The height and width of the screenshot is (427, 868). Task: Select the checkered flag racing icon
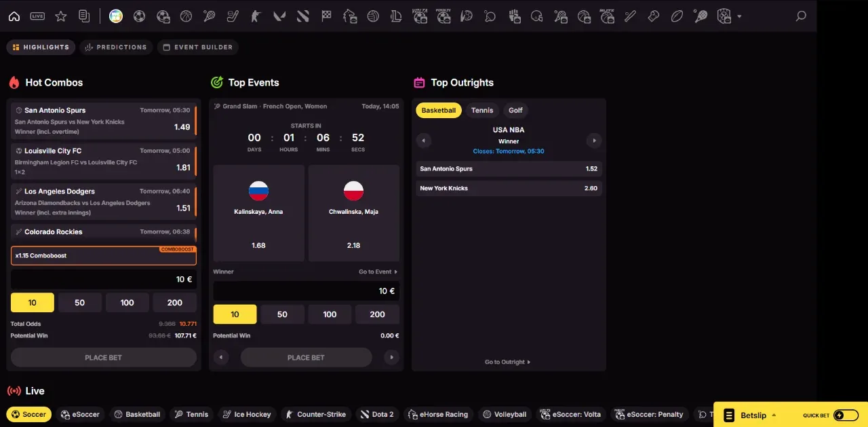point(326,16)
